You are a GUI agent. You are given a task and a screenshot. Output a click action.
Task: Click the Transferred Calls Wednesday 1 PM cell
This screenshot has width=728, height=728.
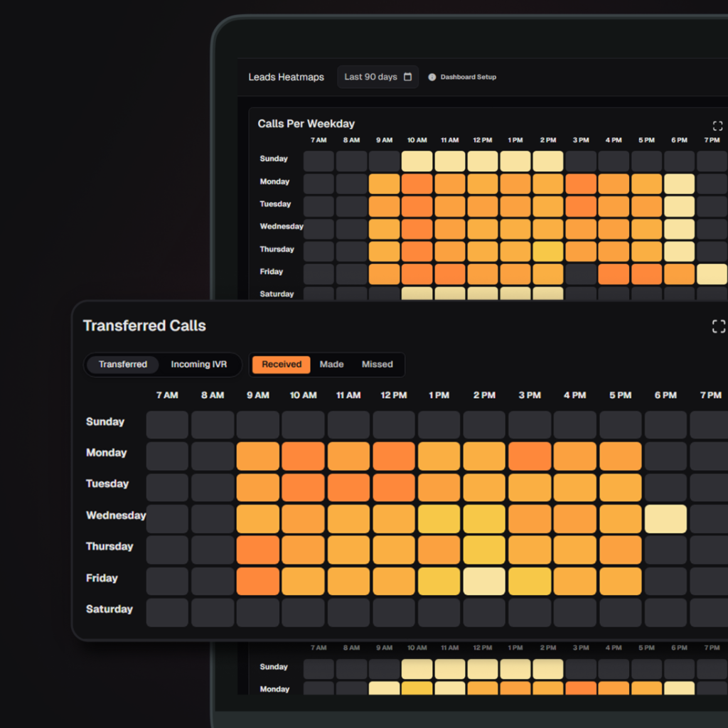[439, 518]
